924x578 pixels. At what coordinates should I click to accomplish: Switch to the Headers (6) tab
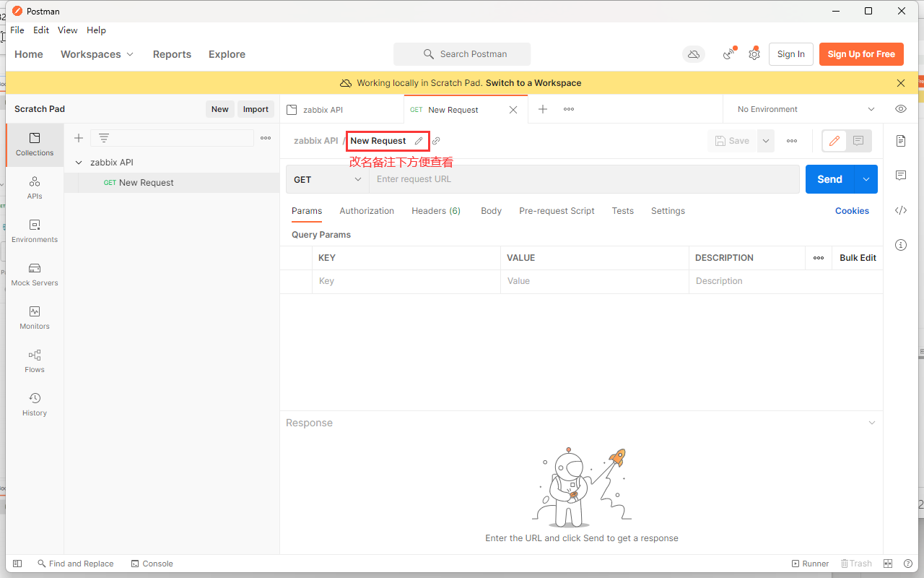point(436,211)
